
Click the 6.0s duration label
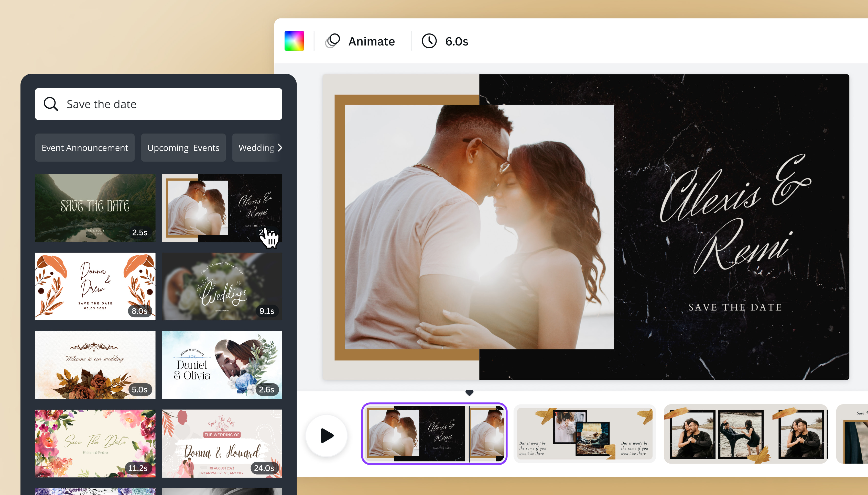pyautogui.click(x=456, y=41)
